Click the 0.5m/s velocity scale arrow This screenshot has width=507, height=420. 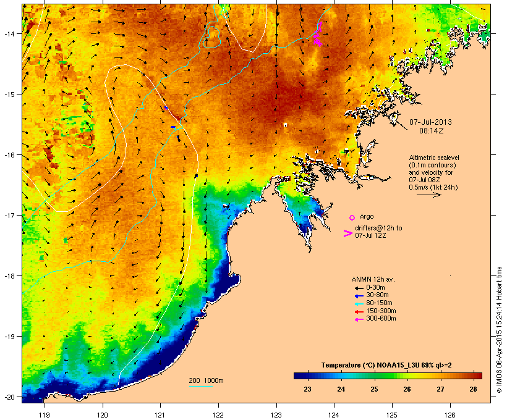click(x=428, y=195)
